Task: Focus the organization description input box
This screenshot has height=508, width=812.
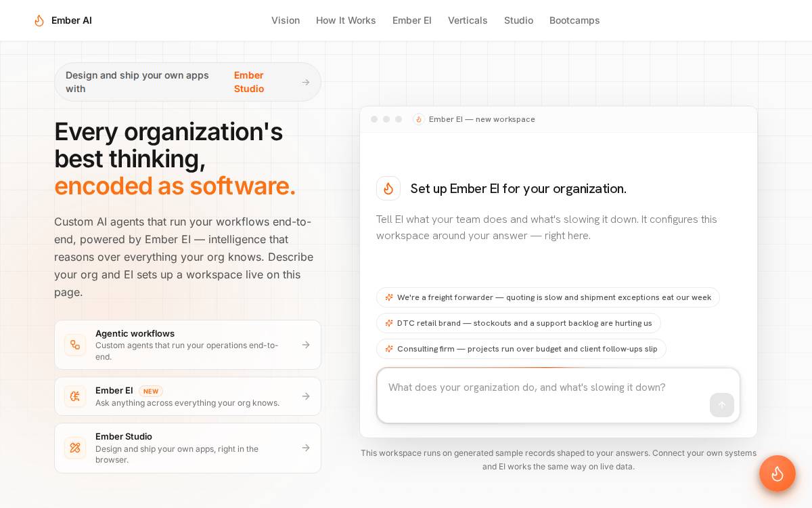Action: (558, 396)
